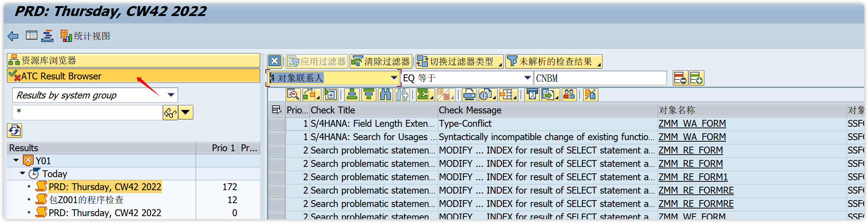The image size is (868, 223).
Task: Open the 对象联系人 filter field dropdown
Action: point(394,78)
